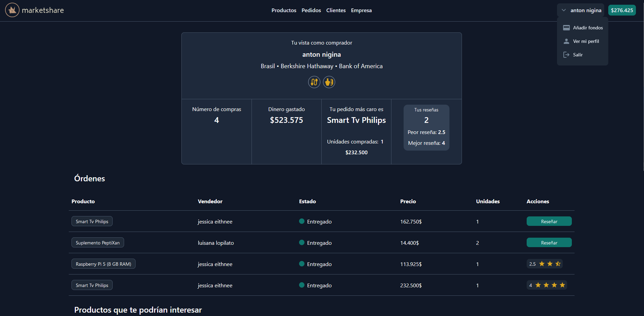Image resolution: width=644 pixels, height=316 pixels.
Task: Click the Smart Tv Philips most expensive order title
Action: [356, 120]
